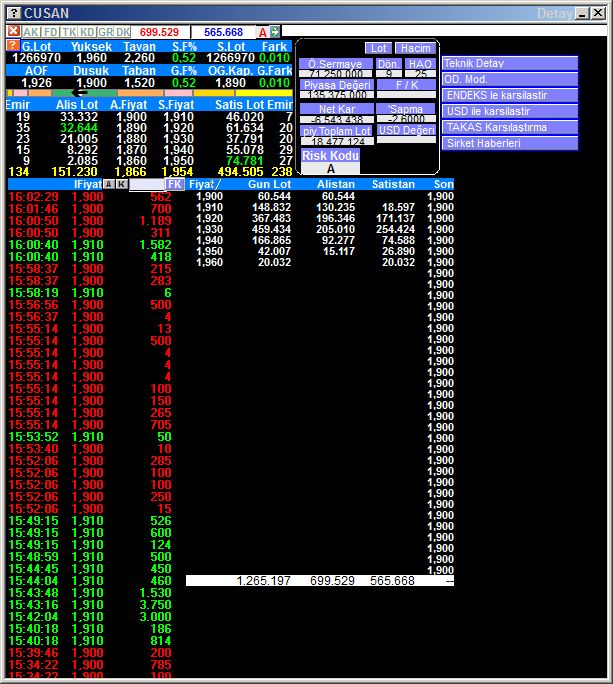Click the Satistan column header
The image size is (613, 684).
click(393, 184)
